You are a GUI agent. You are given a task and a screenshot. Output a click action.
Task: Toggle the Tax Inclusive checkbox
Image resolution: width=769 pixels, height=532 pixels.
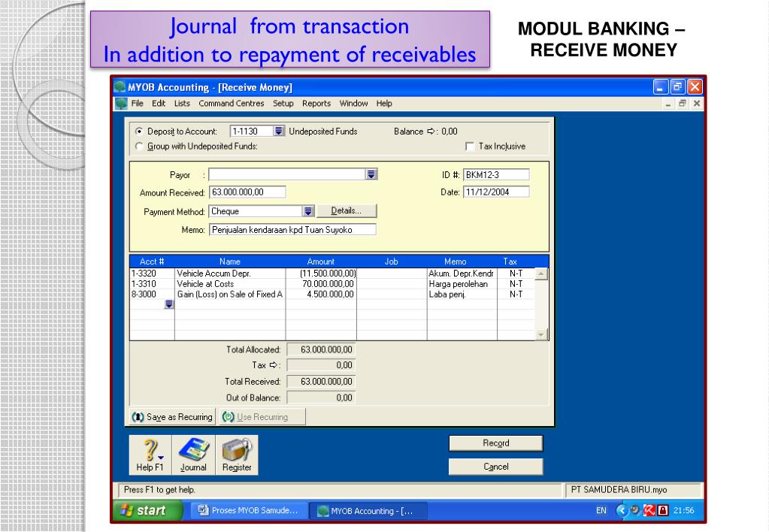tap(470, 146)
